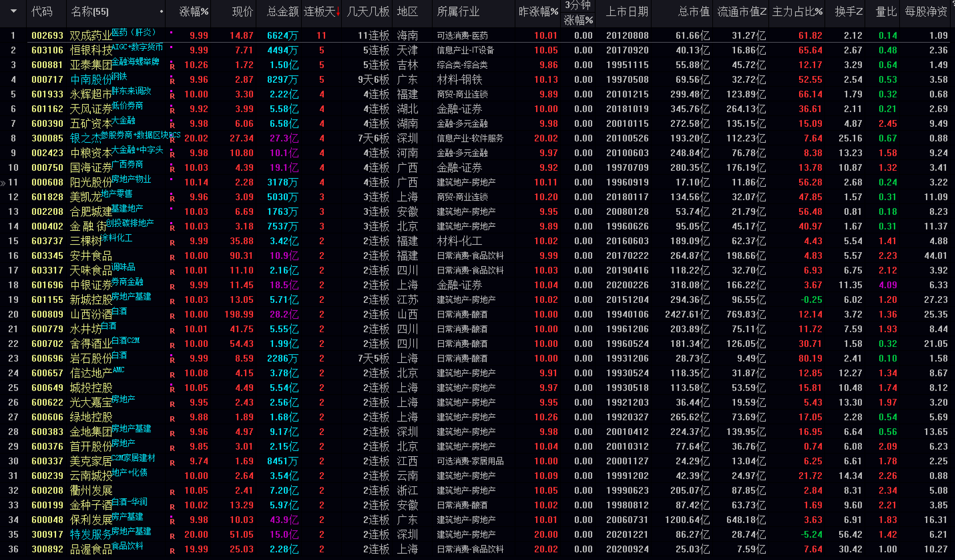Screen dimensions: 955x560
Task: Click the 地区 column header
Action: point(408,12)
